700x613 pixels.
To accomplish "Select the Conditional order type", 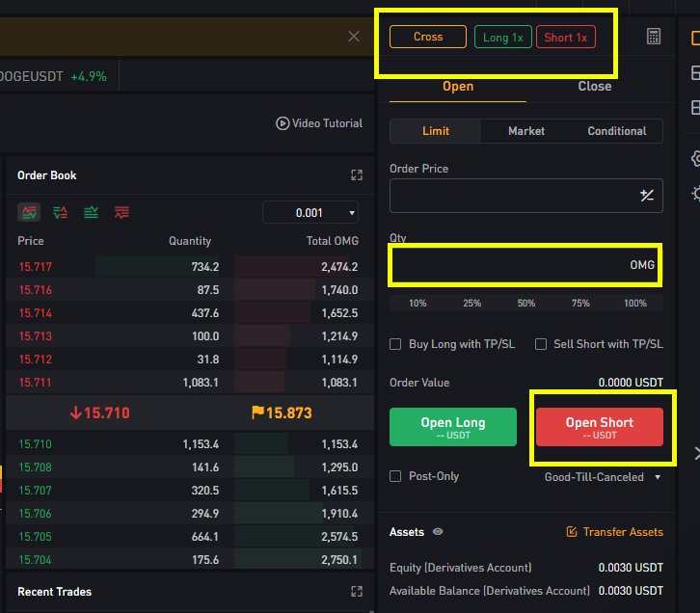I will (616, 131).
